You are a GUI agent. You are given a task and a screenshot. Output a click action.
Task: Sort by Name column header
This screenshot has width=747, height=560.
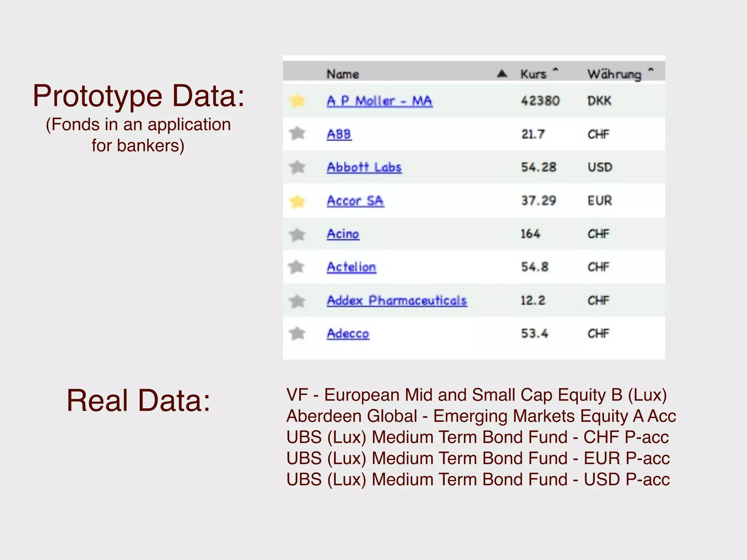(342, 74)
